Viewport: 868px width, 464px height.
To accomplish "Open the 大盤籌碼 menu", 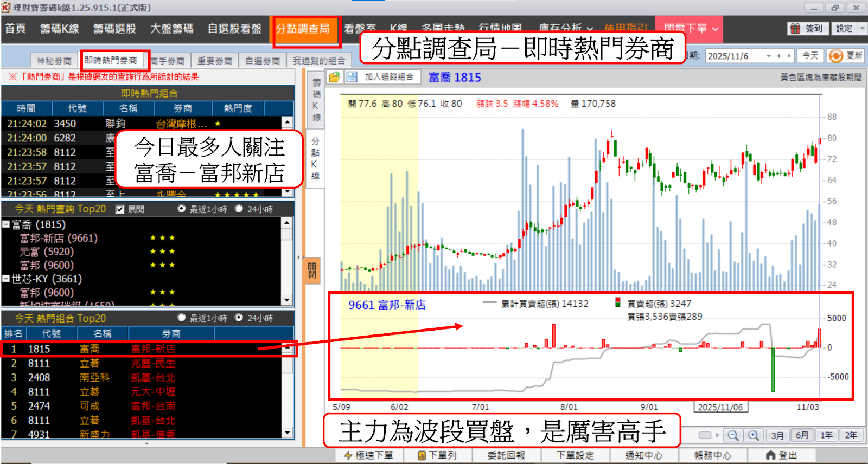I will [172, 29].
